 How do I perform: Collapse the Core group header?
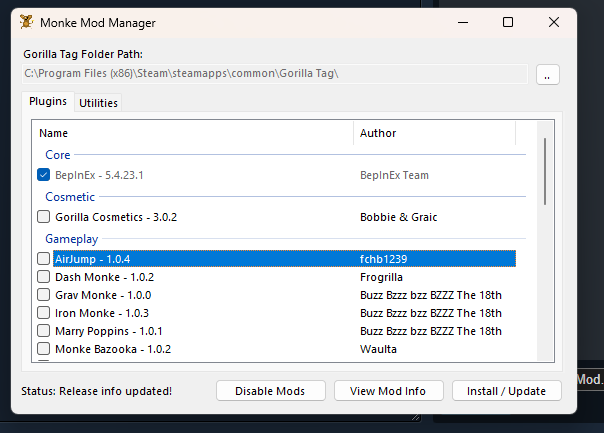click(x=58, y=155)
